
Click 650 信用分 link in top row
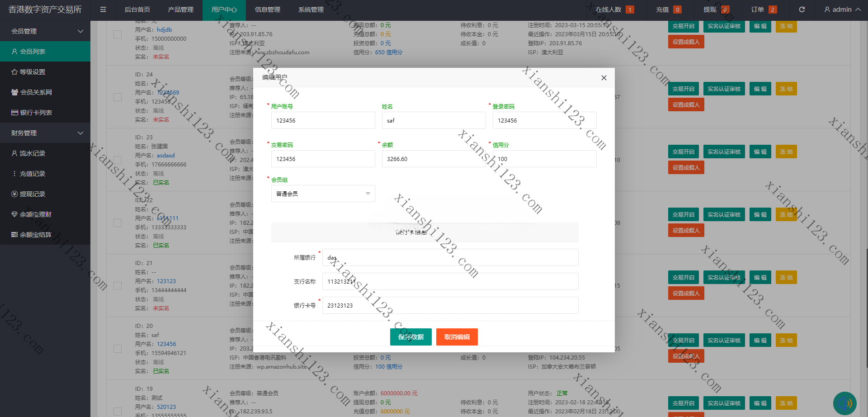[x=388, y=52]
